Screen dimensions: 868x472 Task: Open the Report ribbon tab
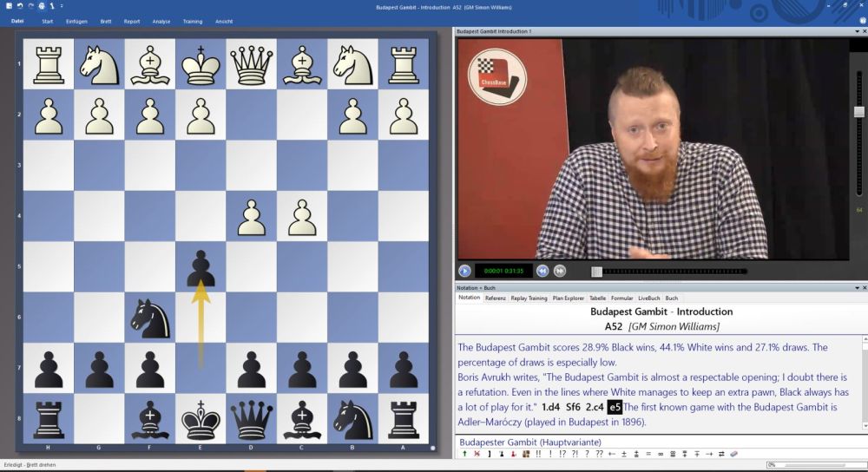point(132,22)
